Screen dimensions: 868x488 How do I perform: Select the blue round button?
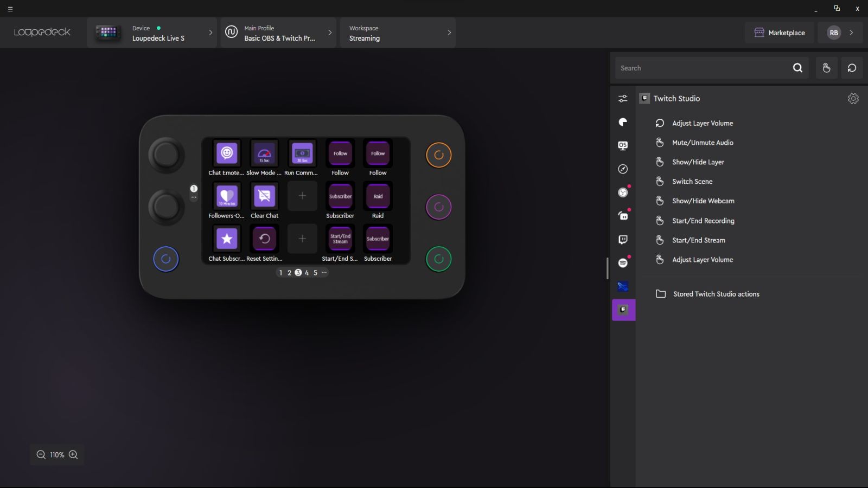tap(166, 259)
